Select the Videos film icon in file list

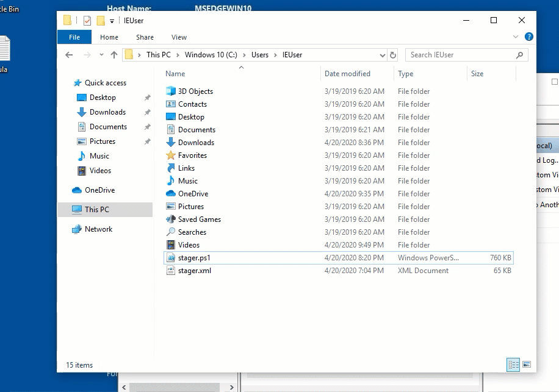click(x=171, y=245)
